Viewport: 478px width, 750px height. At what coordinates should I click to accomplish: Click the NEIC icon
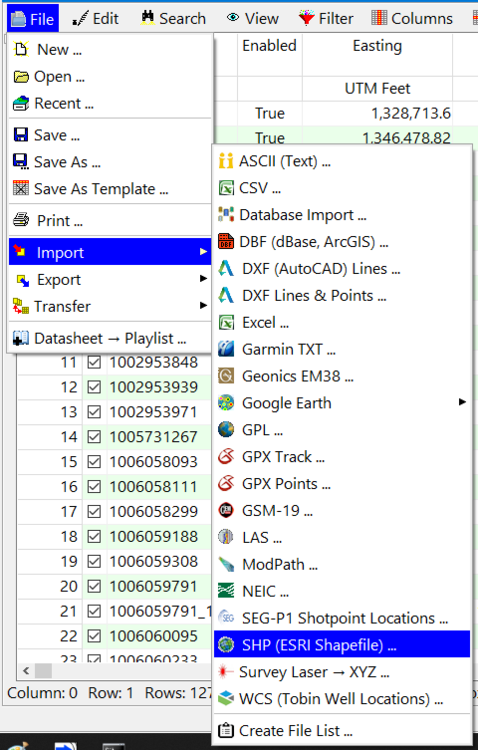[x=226, y=591]
